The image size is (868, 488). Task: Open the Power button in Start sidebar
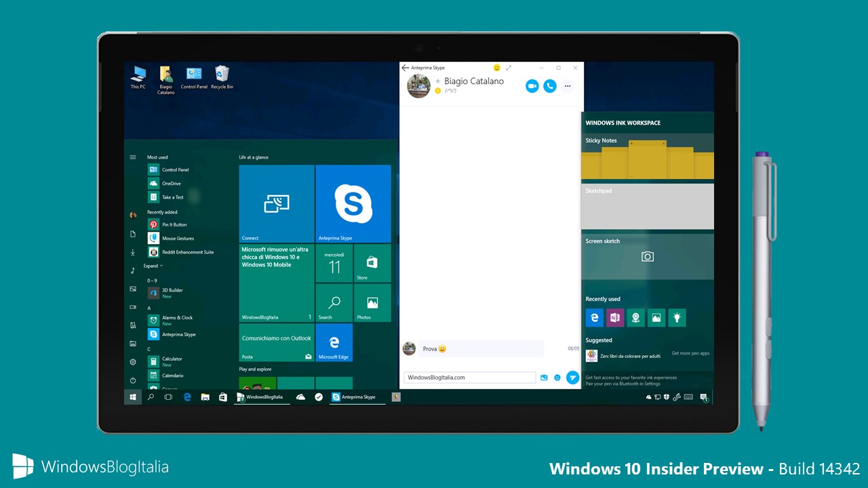tap(133, 380)
